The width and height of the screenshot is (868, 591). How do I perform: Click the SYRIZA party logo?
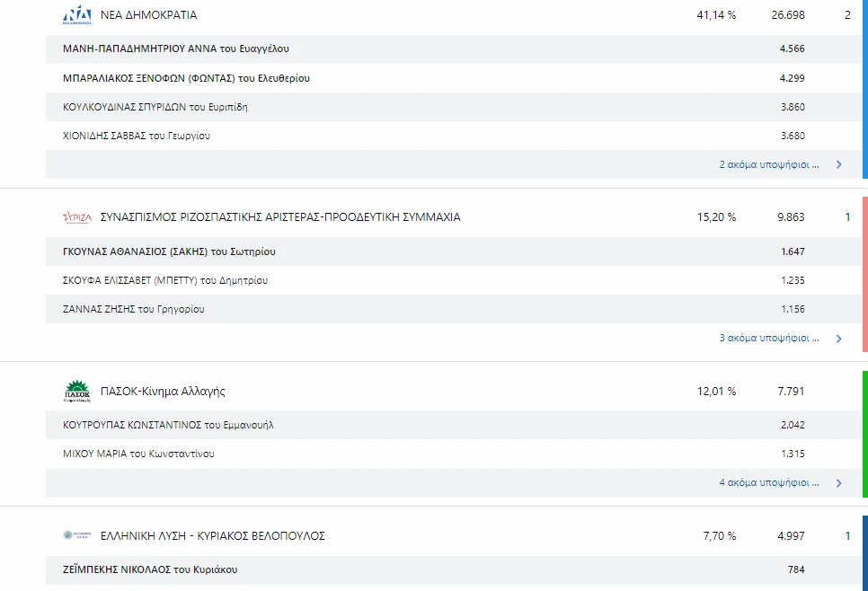click(x=77, y=217)
